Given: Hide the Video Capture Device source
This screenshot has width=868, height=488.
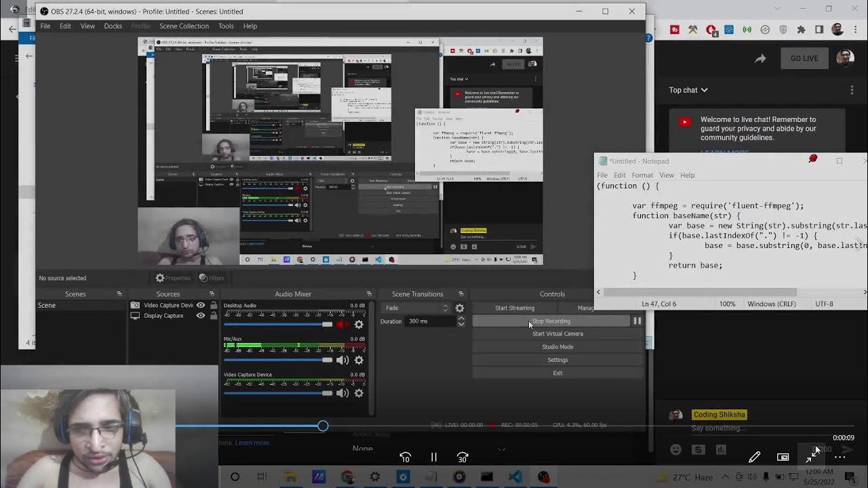Looking at the screenshot, I should pyautogui.click(x=201, y=305).
